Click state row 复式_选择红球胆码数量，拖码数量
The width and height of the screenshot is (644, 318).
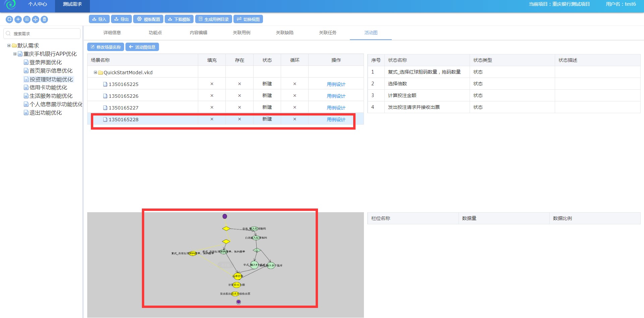pos(504,72)
